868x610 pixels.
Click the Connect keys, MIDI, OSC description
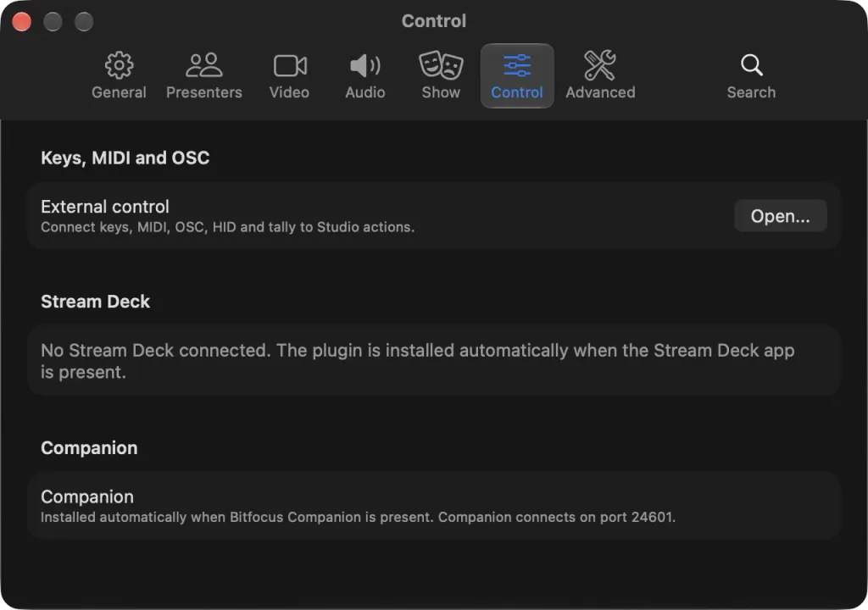click(x=227, y=227)
